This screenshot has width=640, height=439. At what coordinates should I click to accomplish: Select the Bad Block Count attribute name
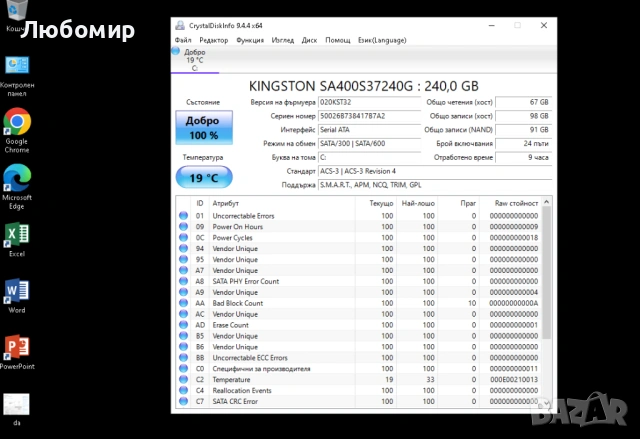(x=238, y=303)
